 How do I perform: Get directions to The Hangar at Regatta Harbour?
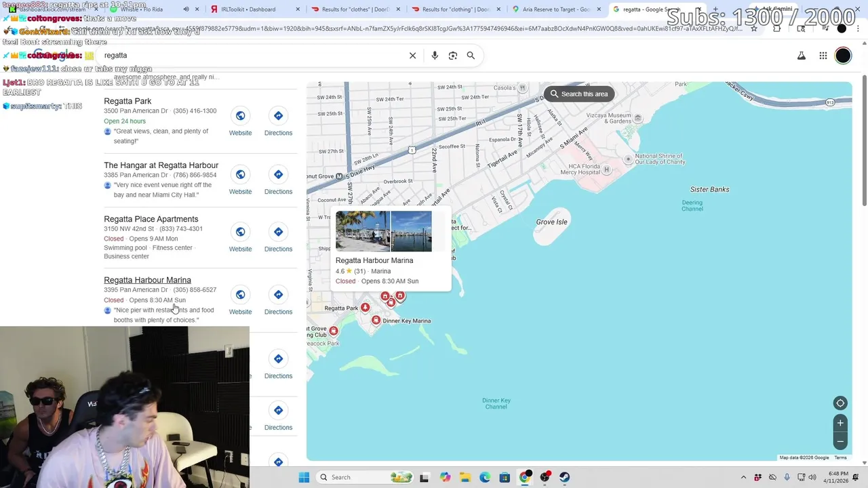tap(278, 175)
